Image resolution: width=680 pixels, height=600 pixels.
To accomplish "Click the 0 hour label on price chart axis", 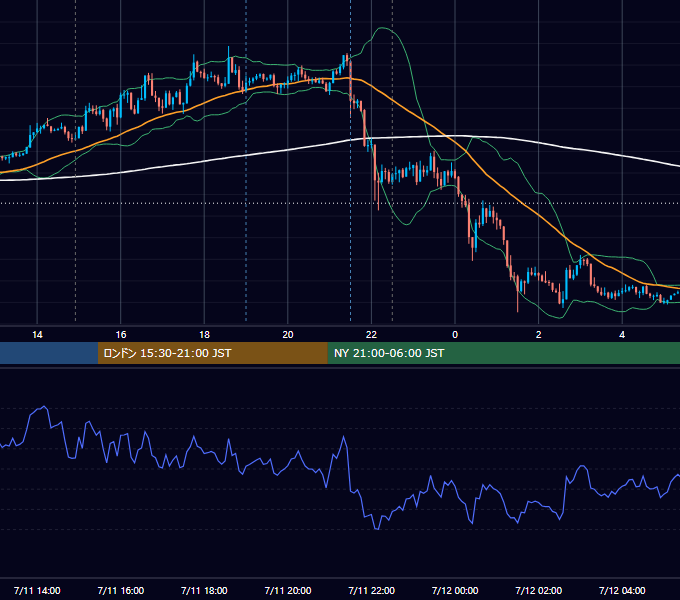I will 455,335.
